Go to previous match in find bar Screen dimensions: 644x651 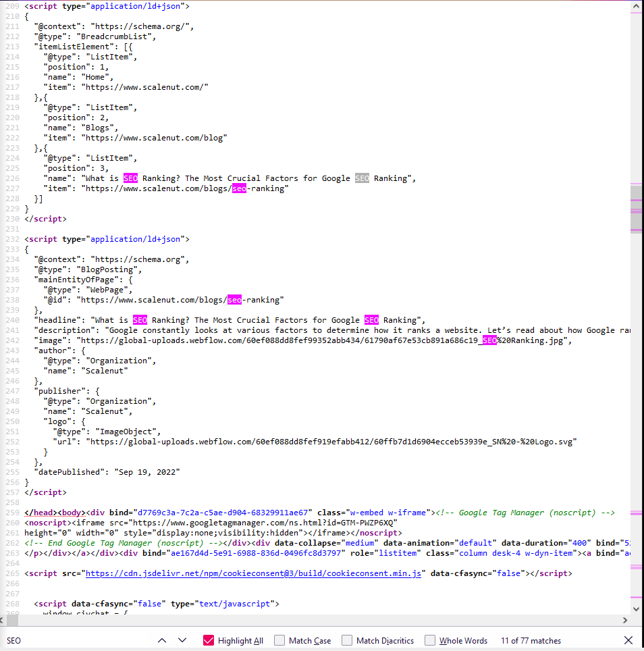click(x=161, y=640)
